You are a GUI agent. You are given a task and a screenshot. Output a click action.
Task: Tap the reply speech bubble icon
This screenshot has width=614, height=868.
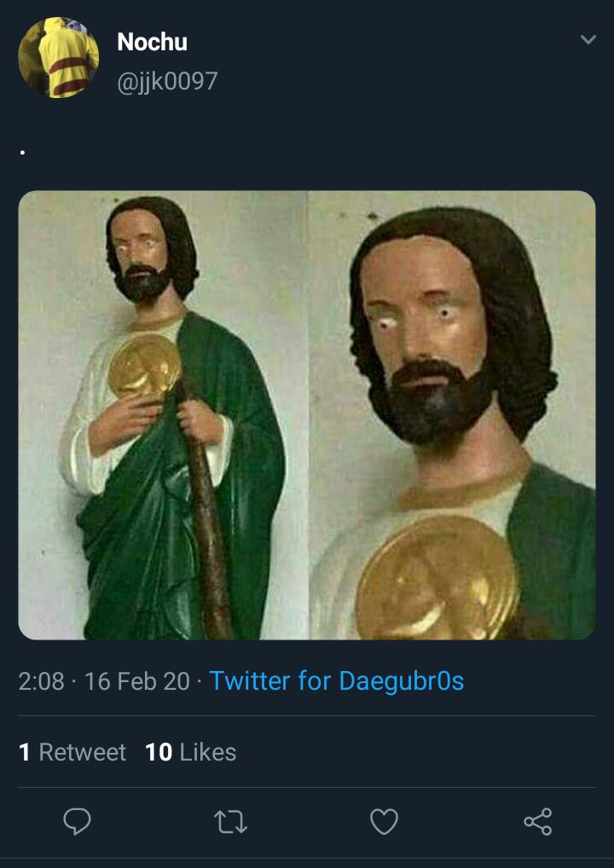tap(77, 821)
